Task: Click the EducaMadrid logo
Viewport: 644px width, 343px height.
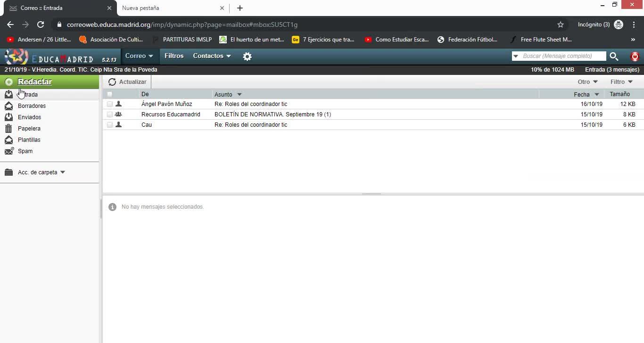Action: tap(49, 57)
